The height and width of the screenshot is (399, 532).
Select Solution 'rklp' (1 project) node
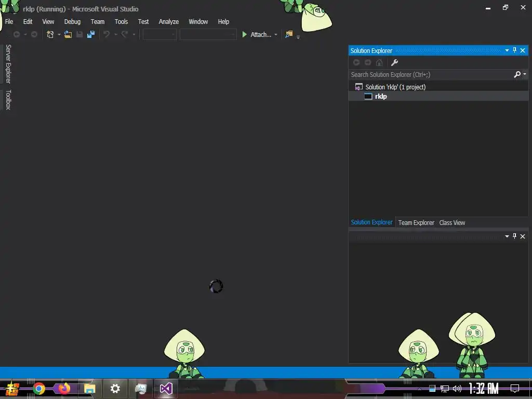pyautogui.click(x=395, y=87)
